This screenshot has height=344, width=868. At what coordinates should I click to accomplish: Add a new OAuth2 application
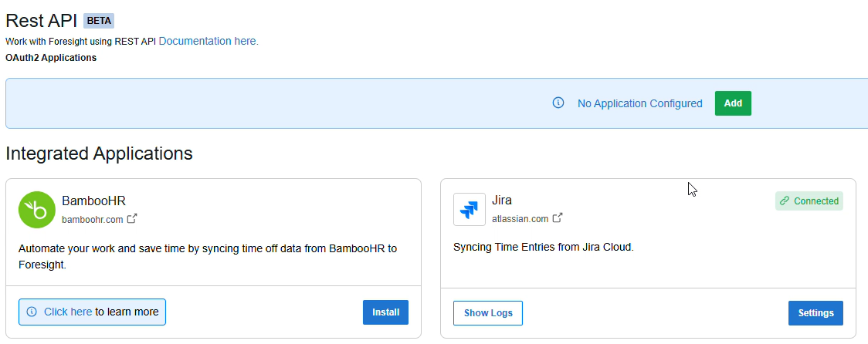click(733, 103)
